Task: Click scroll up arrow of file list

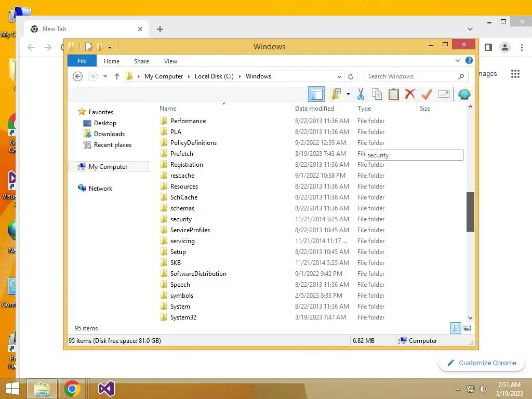Action: point(470,107)
